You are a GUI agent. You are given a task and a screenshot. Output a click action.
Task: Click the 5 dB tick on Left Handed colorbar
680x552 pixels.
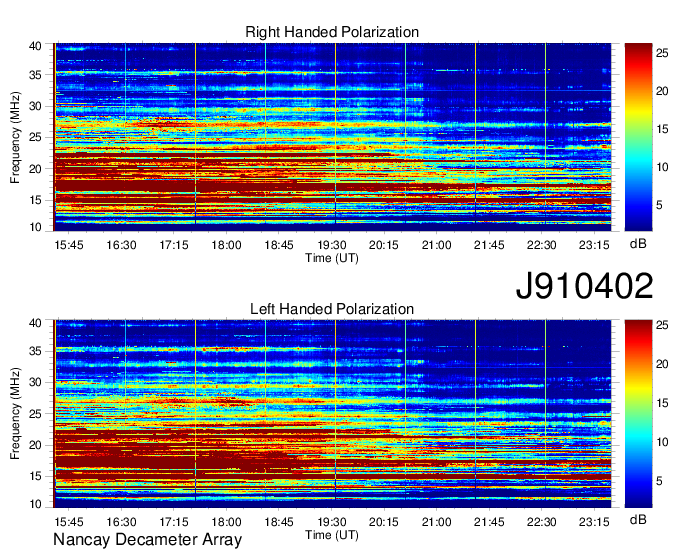pos(659,480)
